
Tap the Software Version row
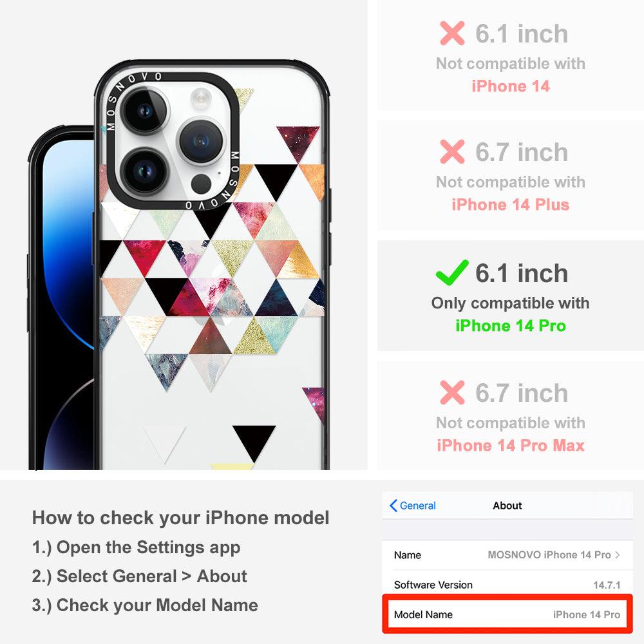click(x=507, y=585)
